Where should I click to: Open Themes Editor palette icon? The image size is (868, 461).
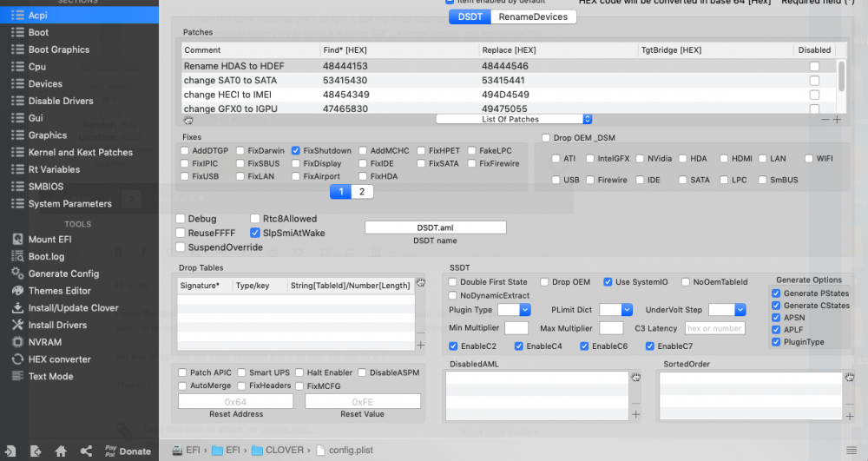coord(17,291)
